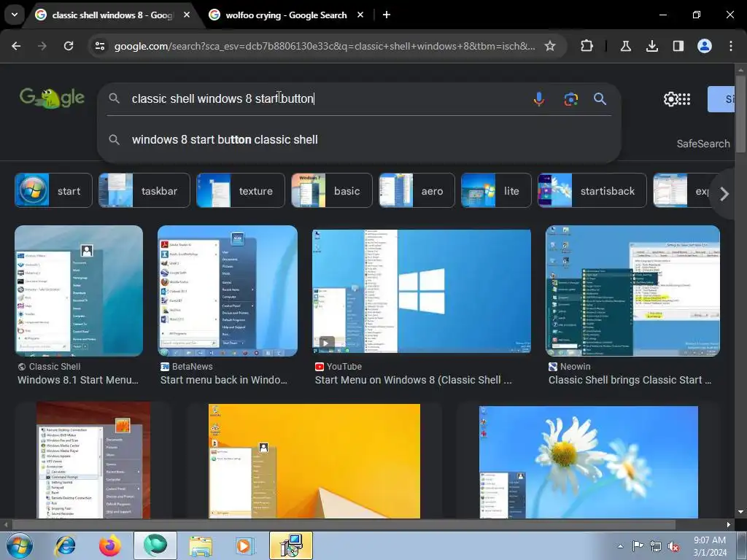Open Google quick settings gear
The width and height of the screenshot is (747, 560).
pos(670,99)
